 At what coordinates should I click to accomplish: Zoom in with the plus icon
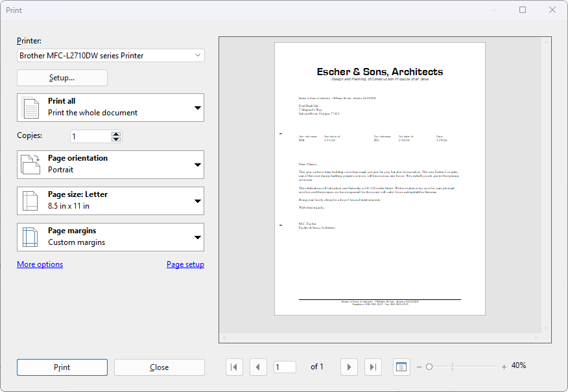504,367
